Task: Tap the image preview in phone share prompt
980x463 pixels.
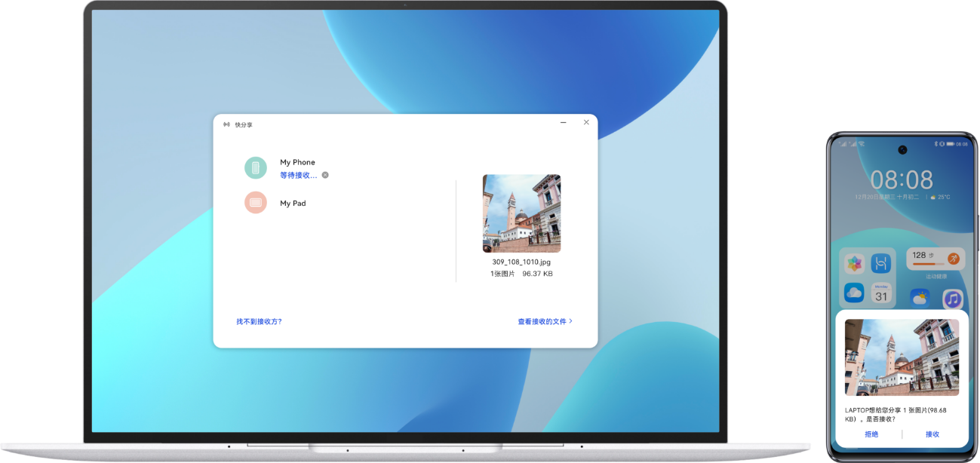Action: click(902, 357)
